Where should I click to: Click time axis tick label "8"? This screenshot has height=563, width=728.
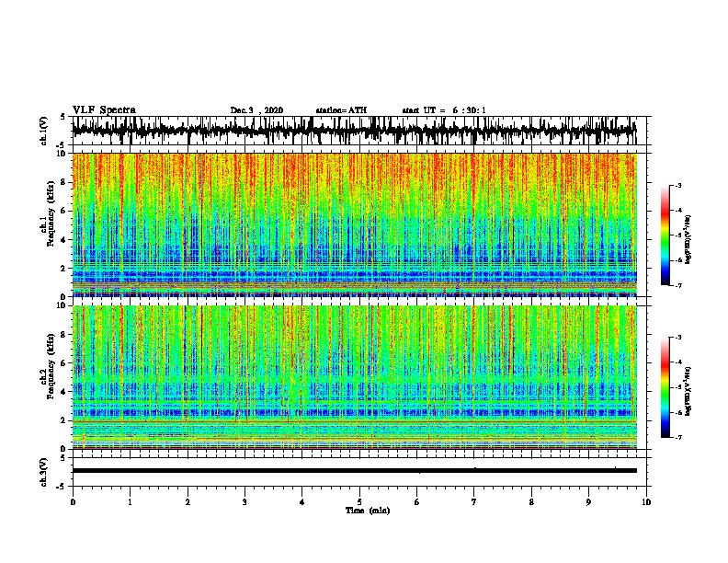click(x=531, y=501)
